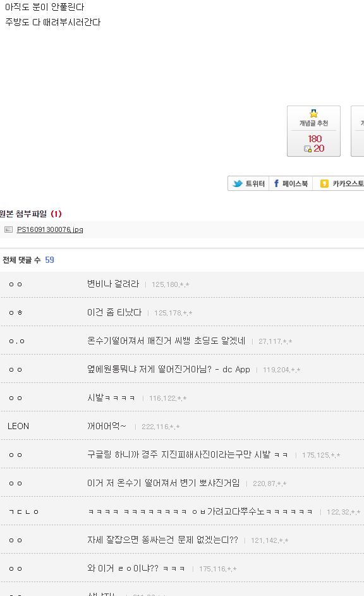Image resolution: width=364 pixels, height=596 pixels.
Task: Click the comment starting with 자세 잘잡으면
Action: click(x=162, y=540)
